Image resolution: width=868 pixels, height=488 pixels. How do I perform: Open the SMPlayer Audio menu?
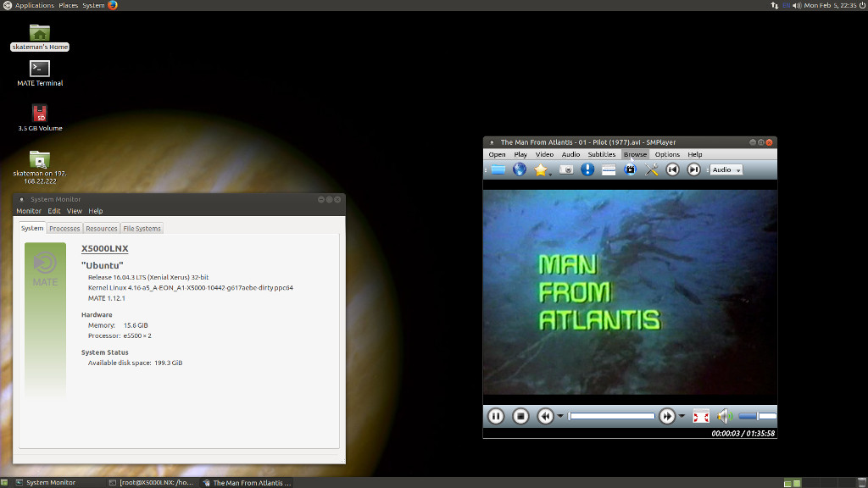(x=570, y=154)
